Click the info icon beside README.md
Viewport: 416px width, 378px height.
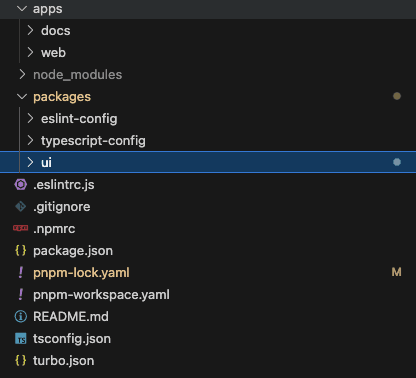click(21, 316)
